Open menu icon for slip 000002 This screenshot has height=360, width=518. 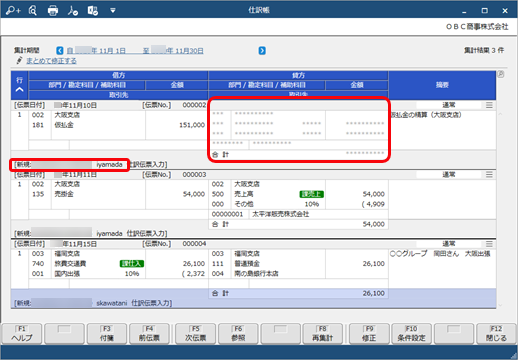pyautogui.click(x=489, y=105)
